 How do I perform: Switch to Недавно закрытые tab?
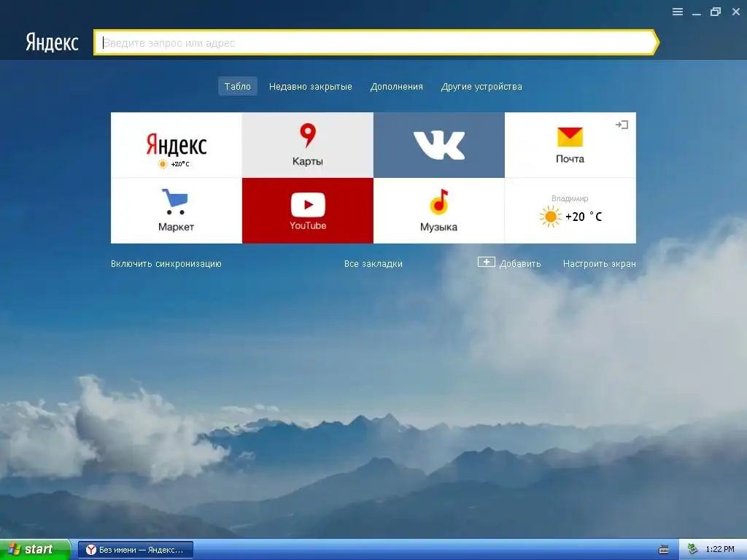coord(311,86)
